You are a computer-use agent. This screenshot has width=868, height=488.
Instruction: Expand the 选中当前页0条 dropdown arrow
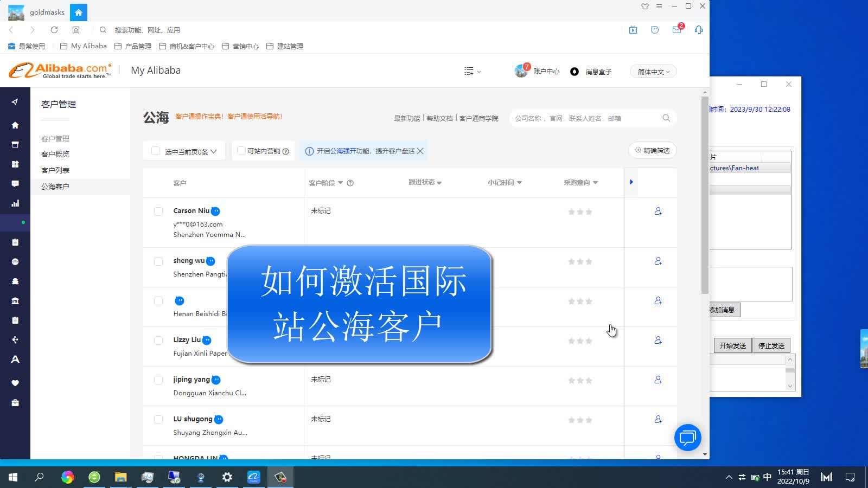pos(214,151)
